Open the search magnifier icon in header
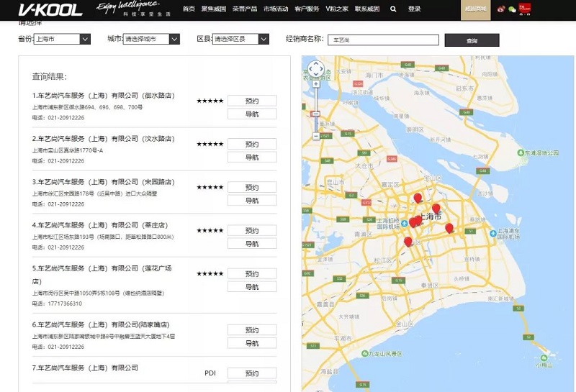Viewport: 576px width, 392px height. click(x=393, y=9)
